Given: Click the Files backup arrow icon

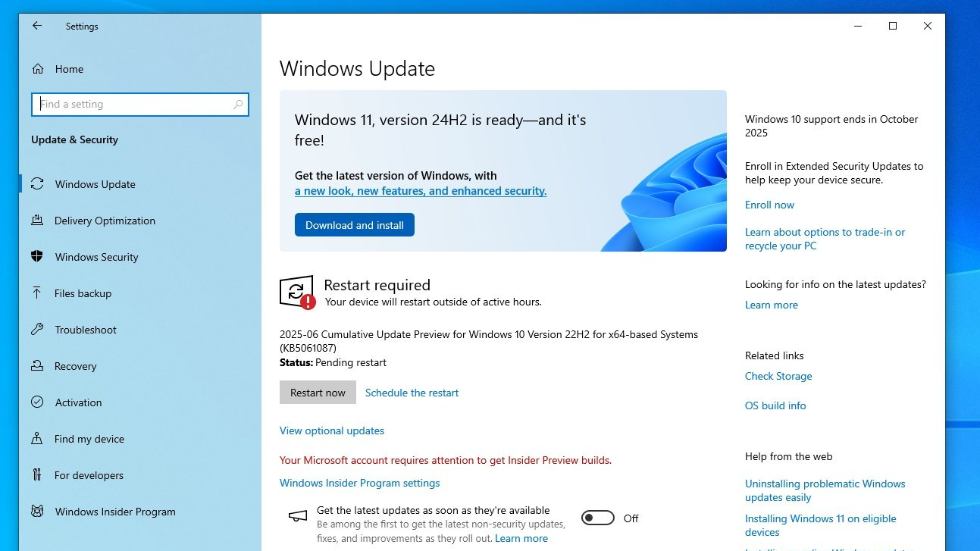Looking at the screenshot, I should (x=37, y=293).
